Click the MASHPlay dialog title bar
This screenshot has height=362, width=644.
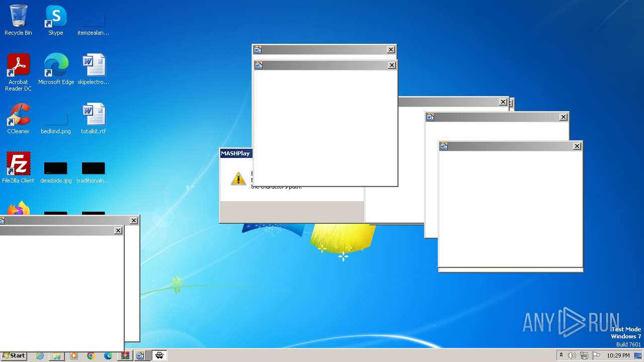tap(236, 153)
